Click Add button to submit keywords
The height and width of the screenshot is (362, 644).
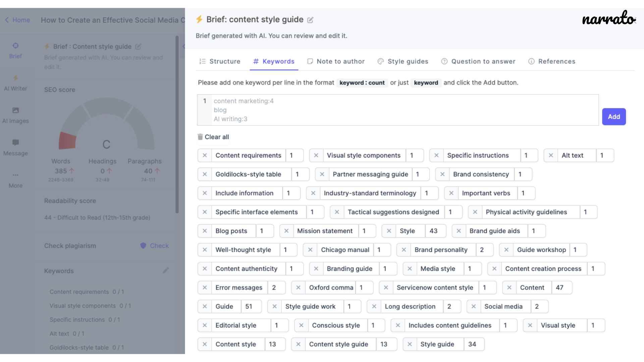614,117
